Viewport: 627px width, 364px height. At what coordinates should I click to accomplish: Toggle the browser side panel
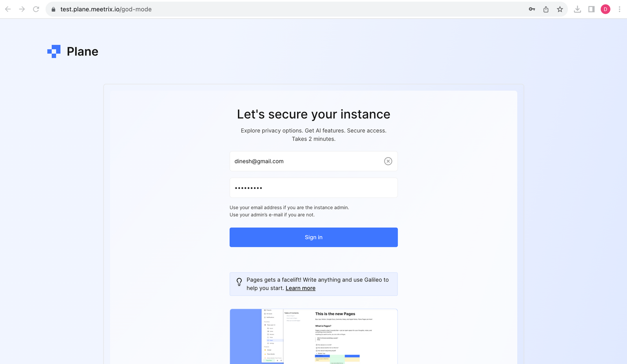pyautogui.click(x=591, y=9)
